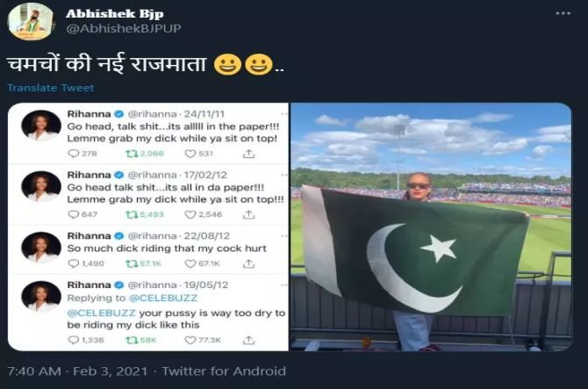Click the Abhishek Bjp display name
The image size is (588, 389).
click(x=115, y=13)
